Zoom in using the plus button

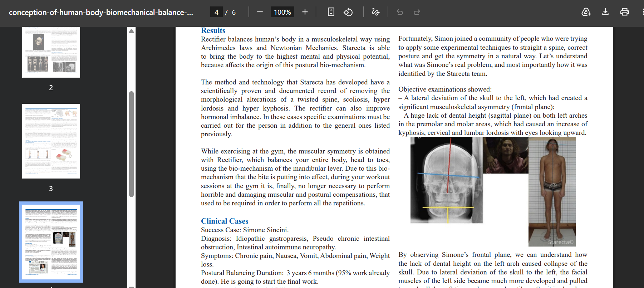(x=305, y=12)
